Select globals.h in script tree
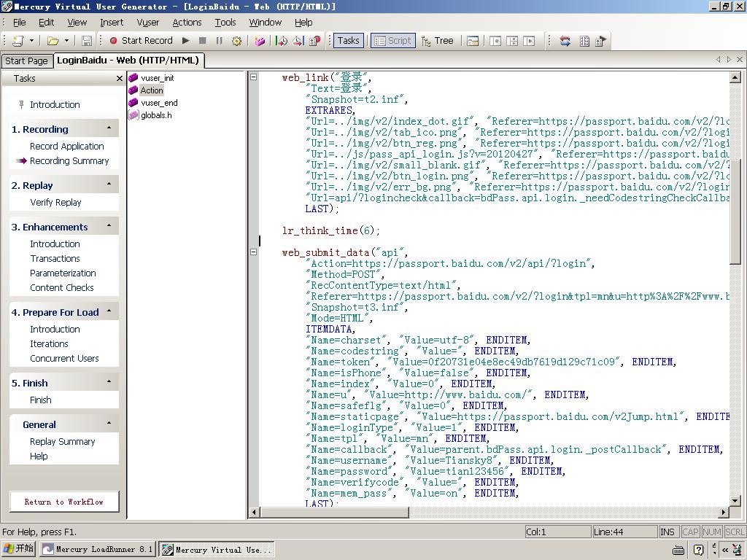 click(156, 115)
